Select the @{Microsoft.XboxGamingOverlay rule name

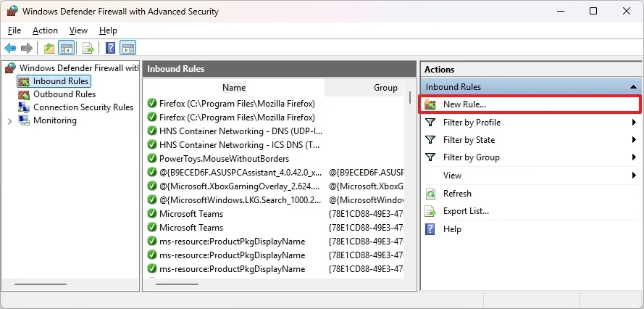[240, 186]
